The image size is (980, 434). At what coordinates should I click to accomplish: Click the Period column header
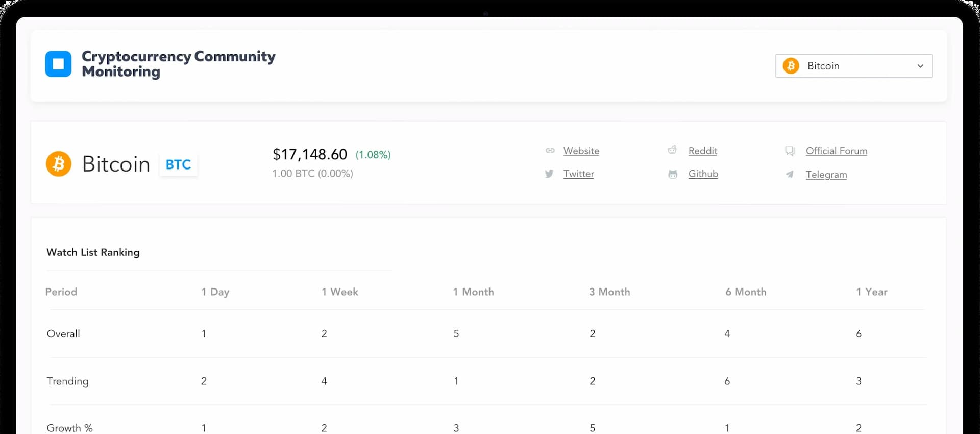(x=61, y=292)
